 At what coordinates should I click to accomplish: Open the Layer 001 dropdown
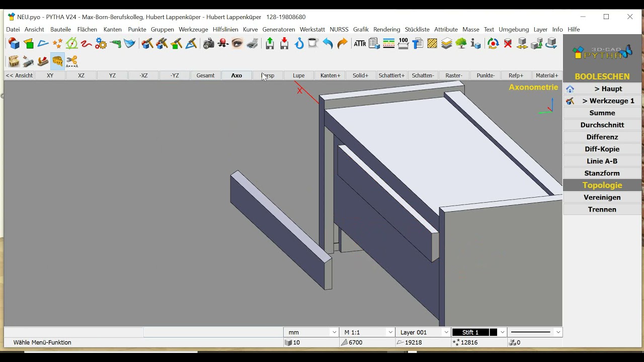point(446,332)
